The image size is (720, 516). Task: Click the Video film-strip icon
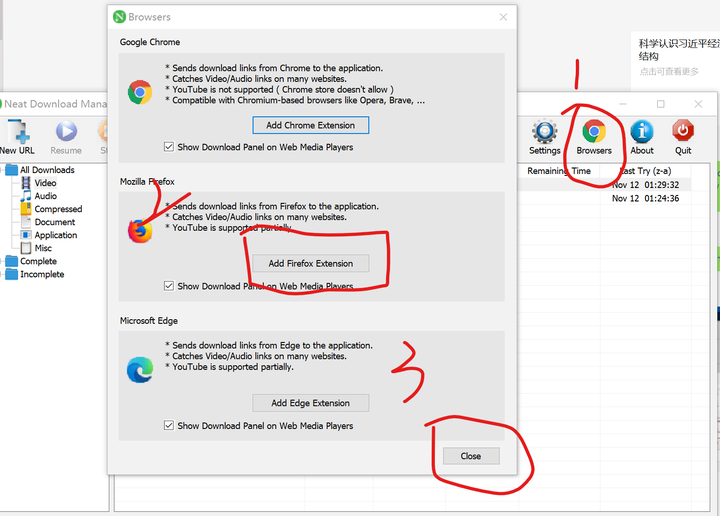[26, 183]
